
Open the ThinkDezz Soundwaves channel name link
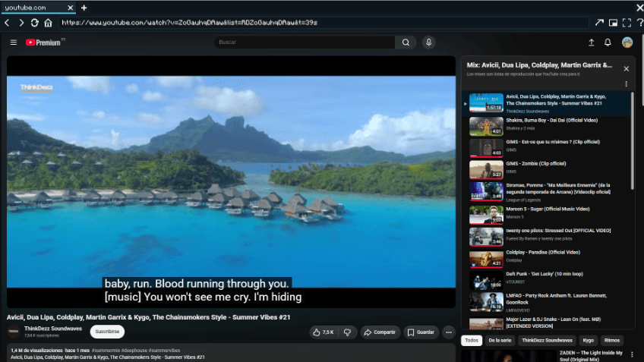(x=53, y=329)
